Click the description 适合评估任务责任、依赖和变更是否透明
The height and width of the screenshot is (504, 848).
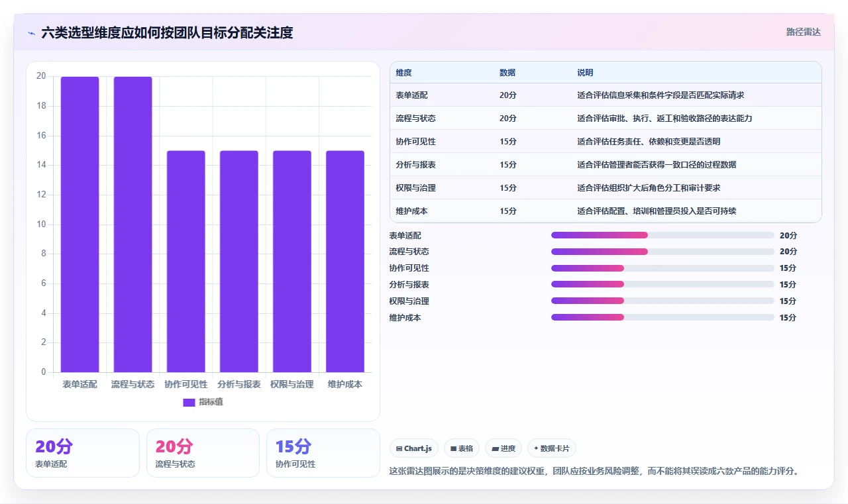(649, 142)
